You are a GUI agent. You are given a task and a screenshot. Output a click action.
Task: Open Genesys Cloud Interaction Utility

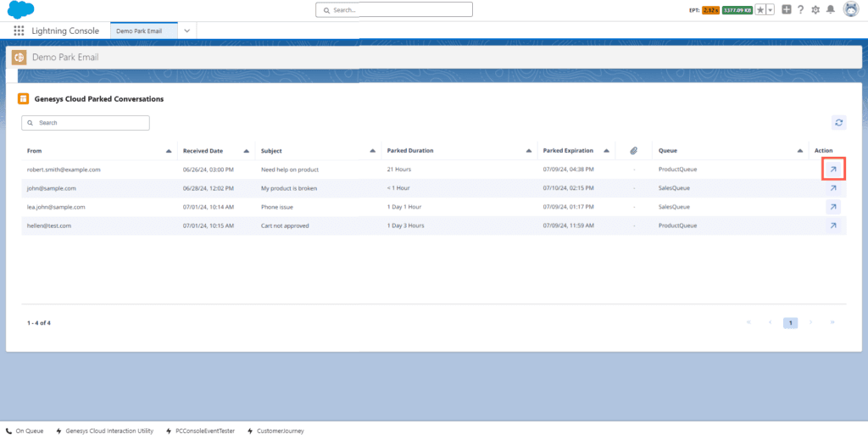tap(104, 431)
